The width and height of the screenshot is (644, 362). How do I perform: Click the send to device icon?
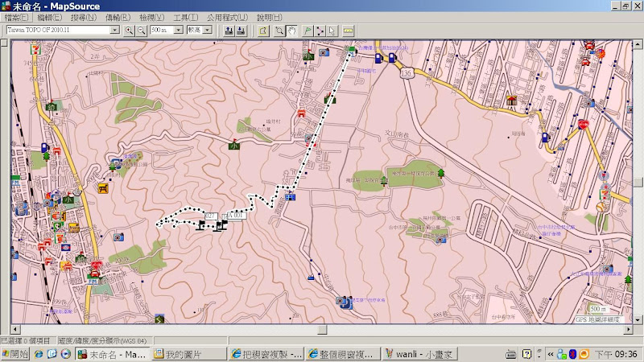229,30
